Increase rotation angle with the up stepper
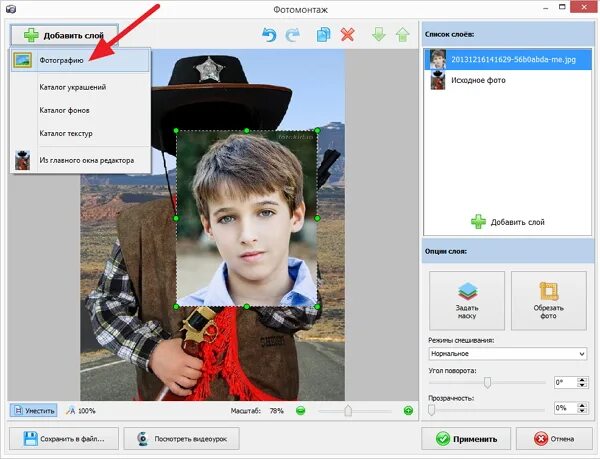Viewport: 600px width, 459px height. [582, 379]
